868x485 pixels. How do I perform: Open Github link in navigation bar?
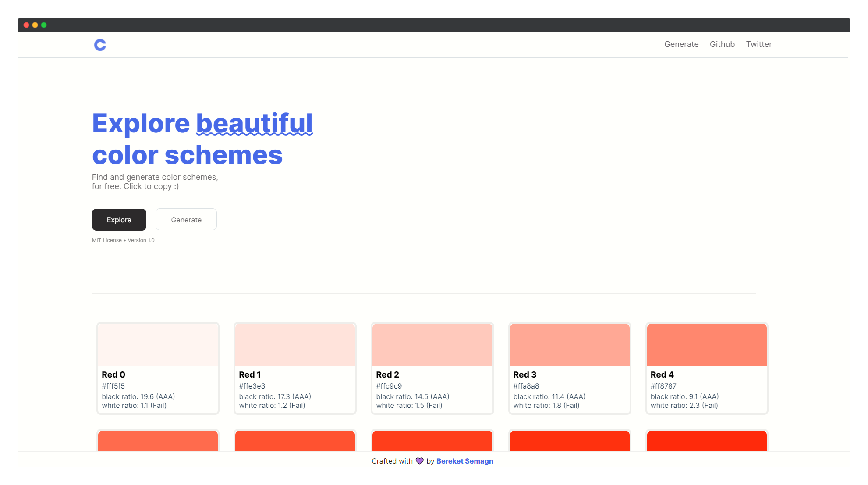pyautogui.click(x=722, y=44)
